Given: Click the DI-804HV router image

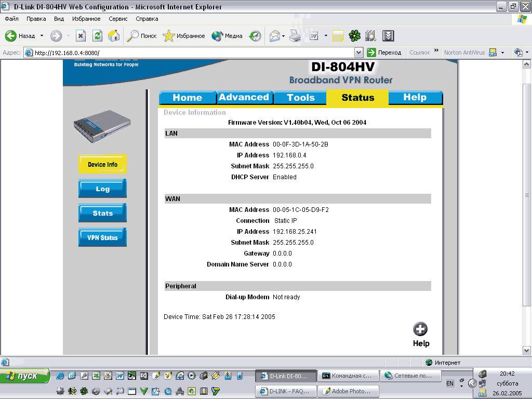Looking at the screenshot, I should pyautogui.click(x=102, y=126).
